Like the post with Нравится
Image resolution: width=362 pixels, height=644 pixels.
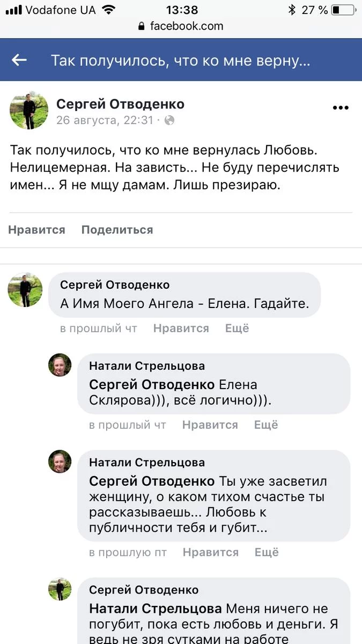coord(36,230)
